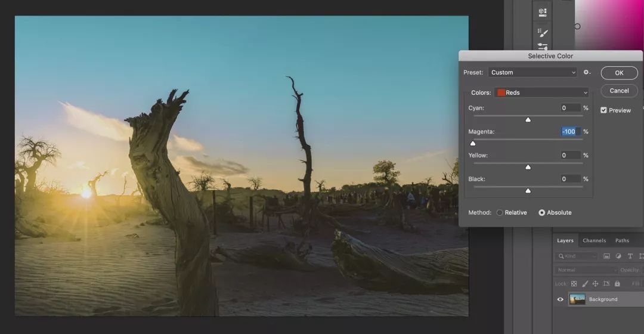Filter layers by adjustment layer icon
The width and height of the screenshot is (644, 334).
pyautogui.click(x=618, y=256)
